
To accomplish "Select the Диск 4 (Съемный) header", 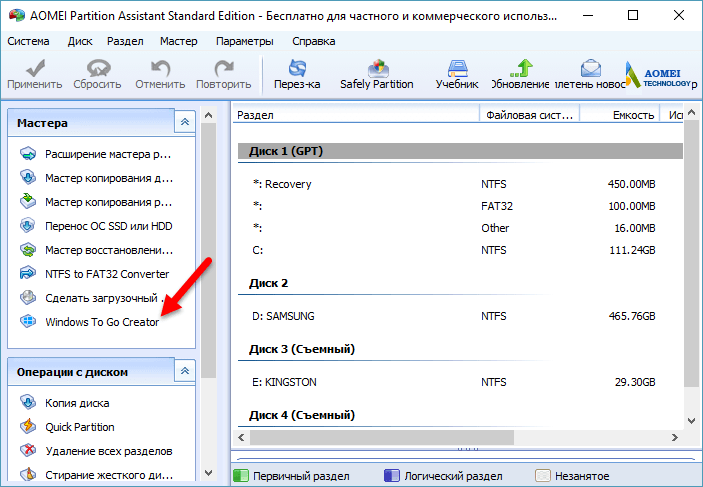I will click(302, 415).
